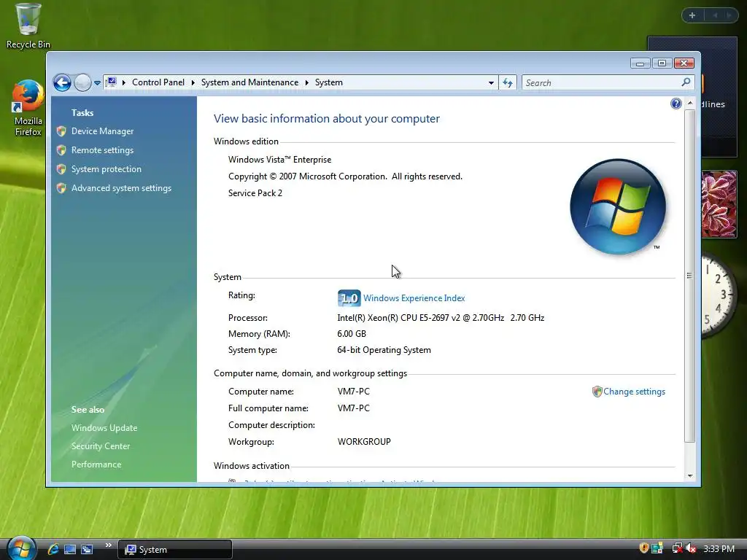The image size is (747, 560).
Task: Click the "Service Pack 2" text
Action: pos(255,192)
